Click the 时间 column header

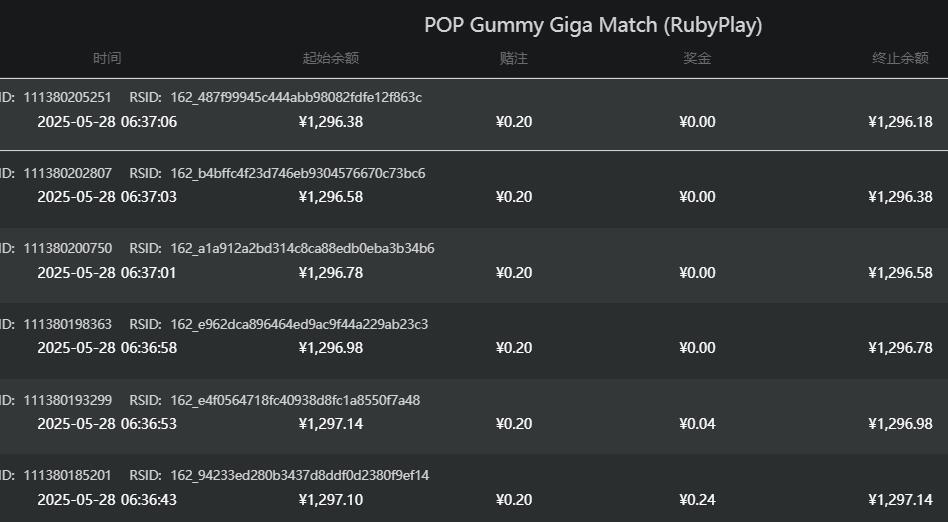coord(107,58)
